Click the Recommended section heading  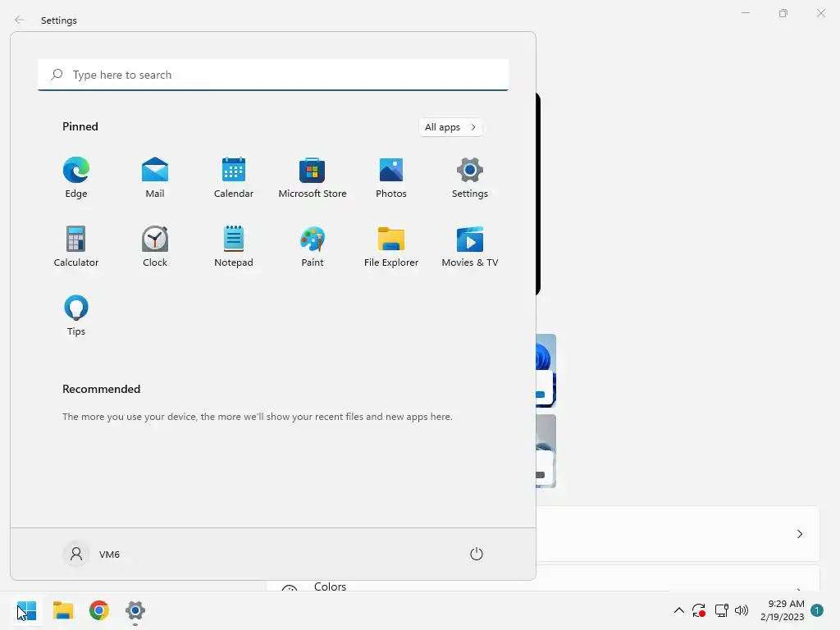[x=101, y=389]
